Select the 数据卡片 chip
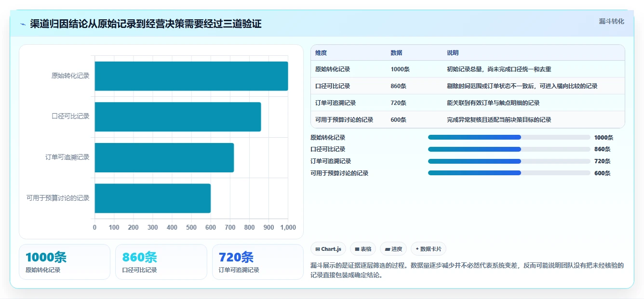The image size is (644, 299). coord(429,249)
